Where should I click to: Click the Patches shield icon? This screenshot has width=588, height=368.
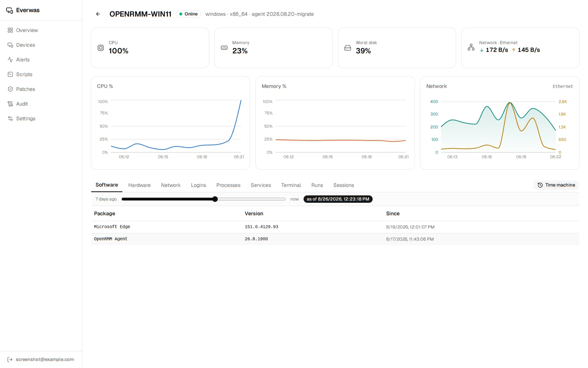click(10, 89)
